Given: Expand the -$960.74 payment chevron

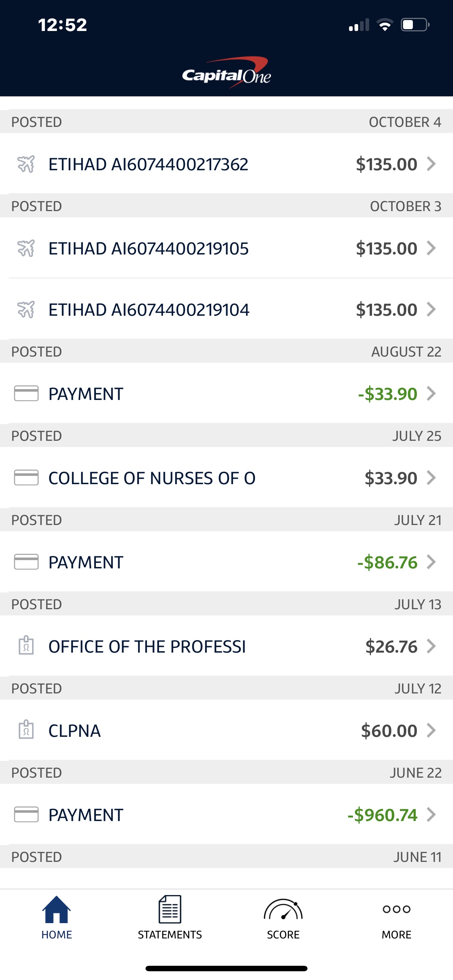Looking at the screenshot, I should coord(431,814).
